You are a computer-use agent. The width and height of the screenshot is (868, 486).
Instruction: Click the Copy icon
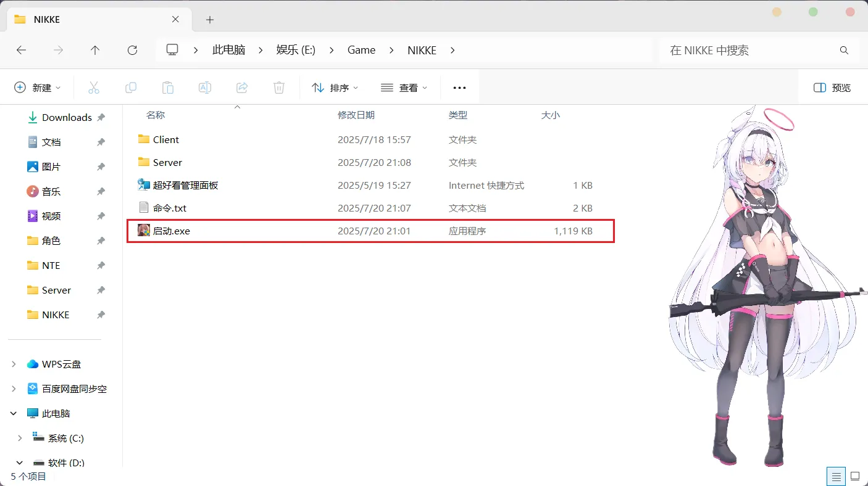tap(131, 87)
